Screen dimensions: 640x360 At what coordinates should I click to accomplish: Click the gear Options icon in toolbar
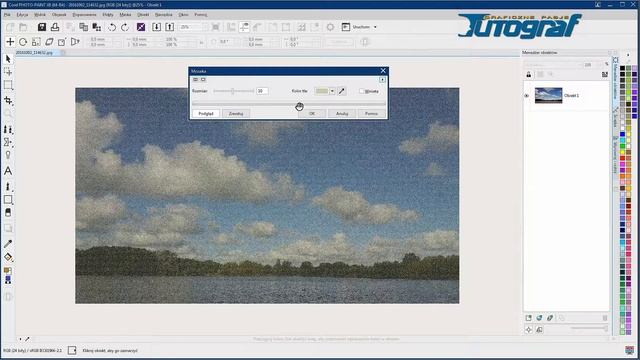coord(330,27)
